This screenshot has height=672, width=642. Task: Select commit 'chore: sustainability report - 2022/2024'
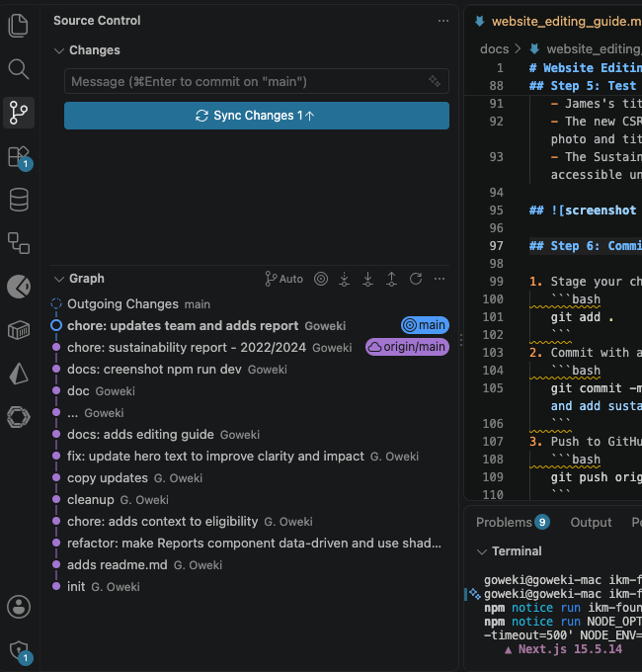click(250, 347)
